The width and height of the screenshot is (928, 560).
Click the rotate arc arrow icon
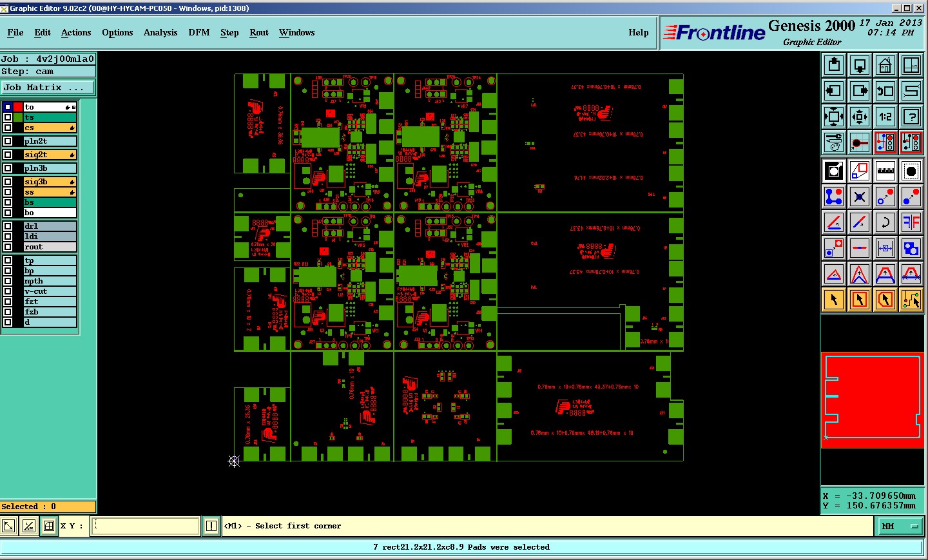(x=885, y=222)
